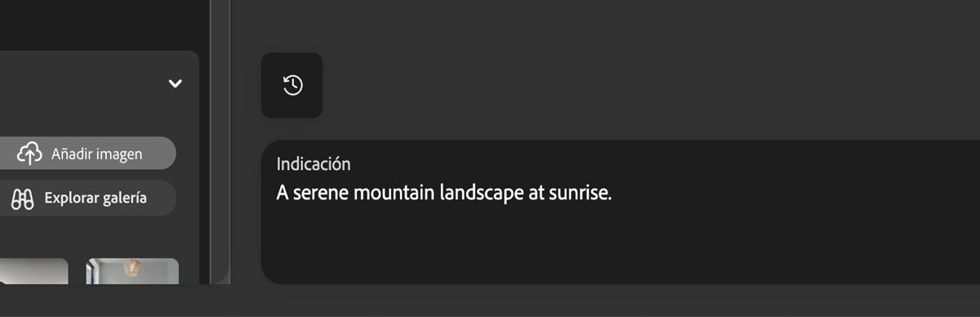Screen dimensions: 980x317
Task: Choose the thumbnail with the hanging lamp
Action: (x=132, y=271)
